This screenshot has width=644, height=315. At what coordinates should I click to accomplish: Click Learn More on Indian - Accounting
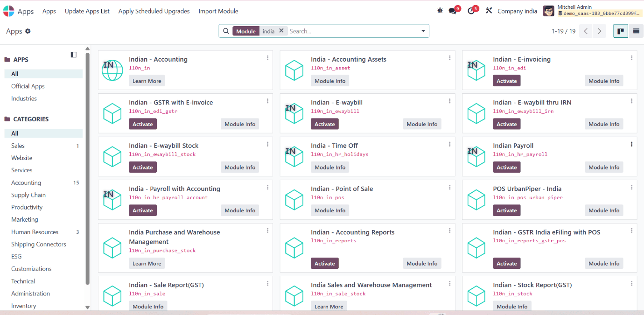(147, 81)
